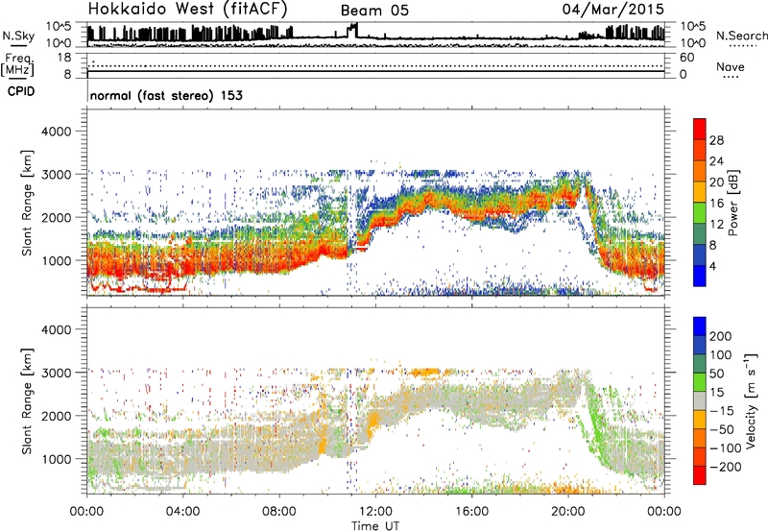Click power panel 'Slant Range [km]' label
The width and height of the screenshot is (768, 532).
tap(27, 203)
